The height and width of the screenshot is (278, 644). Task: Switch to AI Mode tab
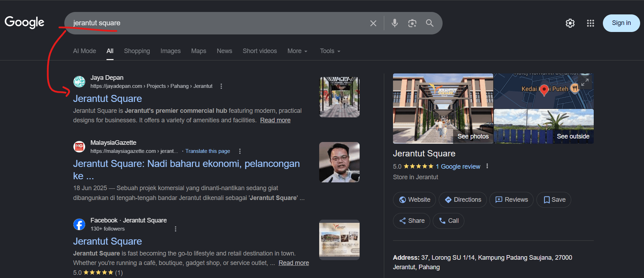[x=84, y=51]
